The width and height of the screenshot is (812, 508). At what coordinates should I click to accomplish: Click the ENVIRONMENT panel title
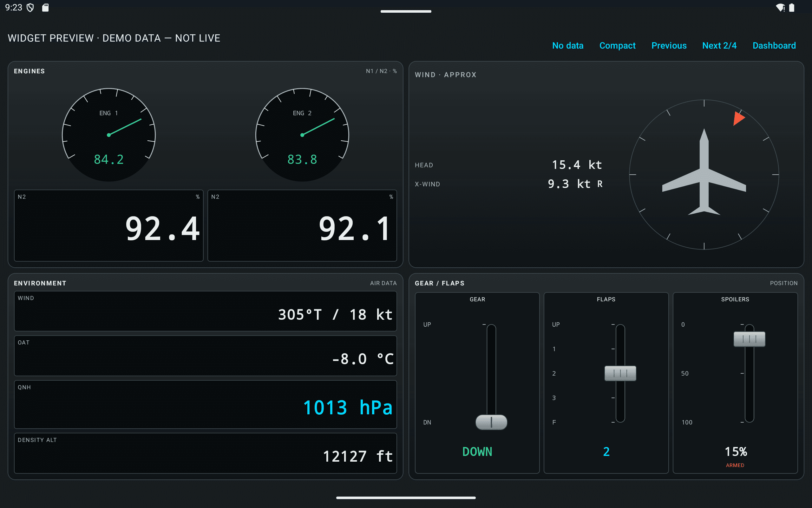click(x=40, y=283)
